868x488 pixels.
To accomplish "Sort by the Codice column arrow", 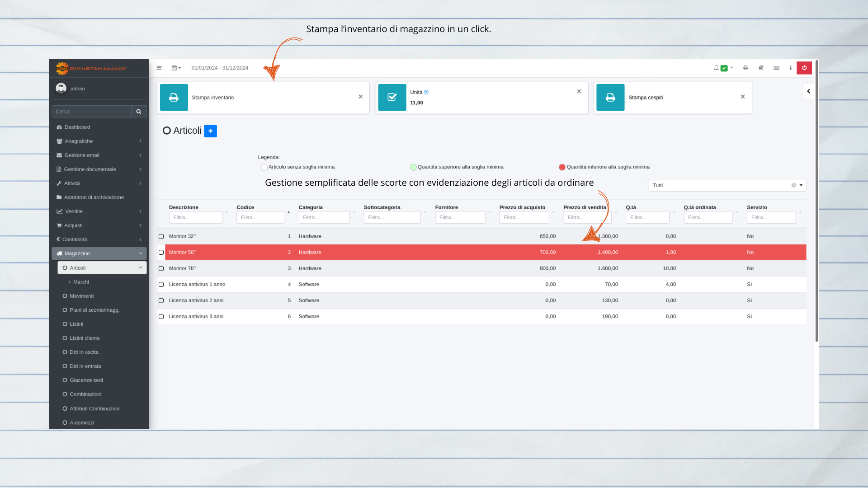I will point(289,212).
